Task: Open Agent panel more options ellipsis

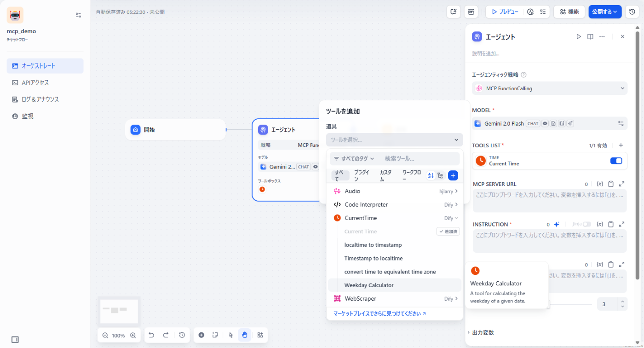Action: click(x=602, y=37)
